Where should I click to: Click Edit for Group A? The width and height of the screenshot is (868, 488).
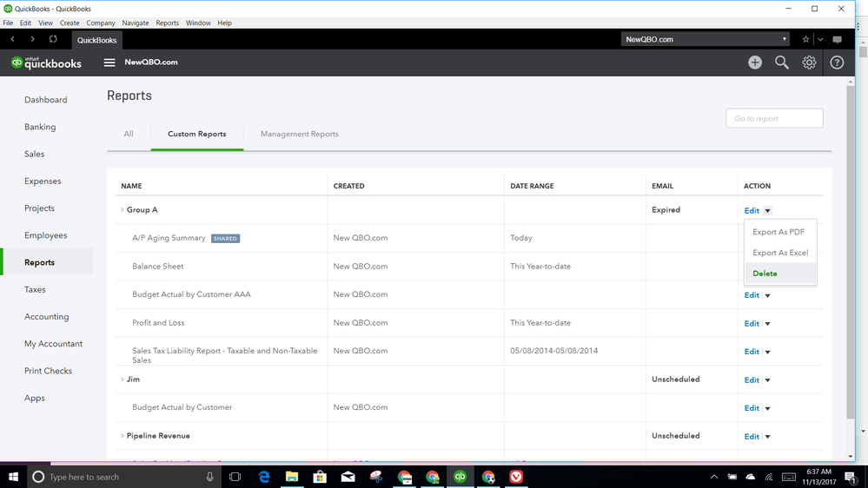click(752, 211)
